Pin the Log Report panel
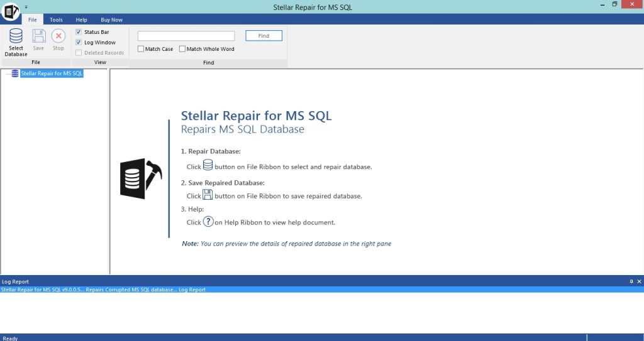This screenshot has width=644, height=341. point(631,281)
